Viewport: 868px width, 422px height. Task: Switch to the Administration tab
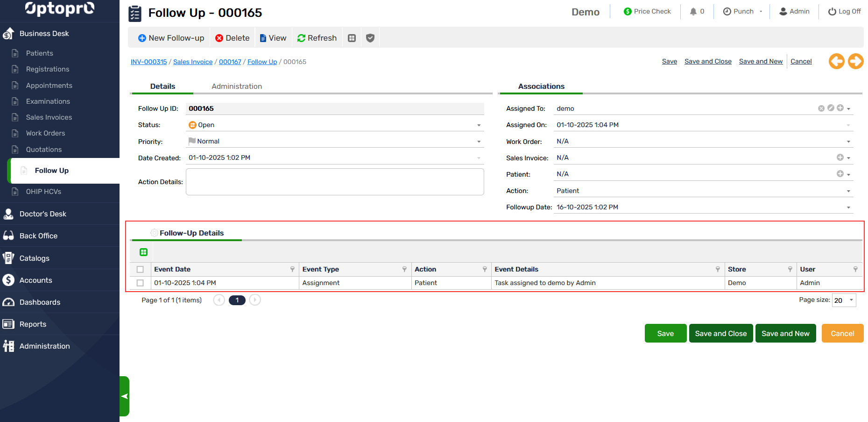click(237, 86)
